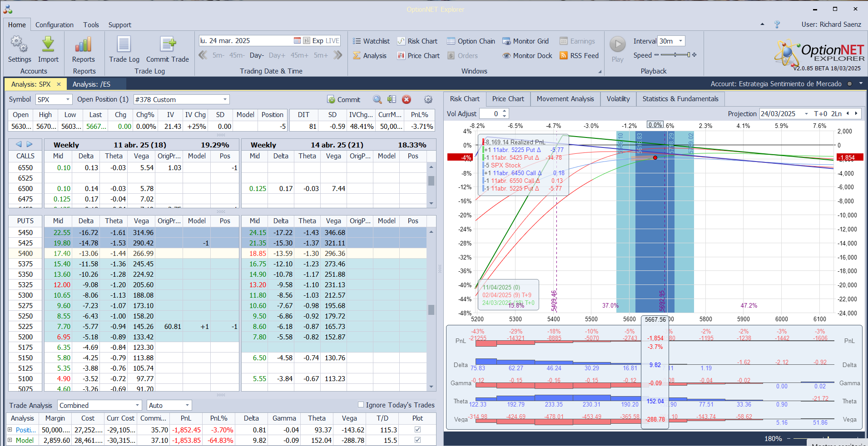Click the Day- time step button
The height and width of the screenshot is (446, 868).
pos(257,55)
